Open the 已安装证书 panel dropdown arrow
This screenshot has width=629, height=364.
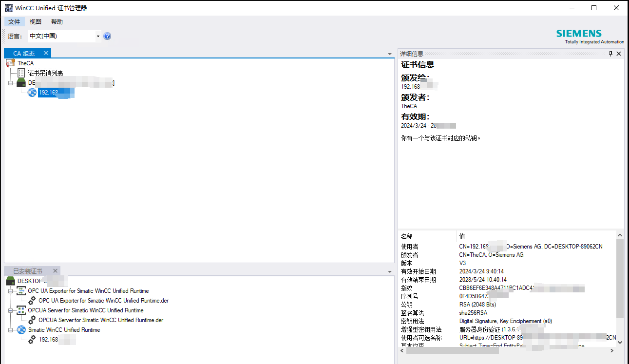point(390,272)
